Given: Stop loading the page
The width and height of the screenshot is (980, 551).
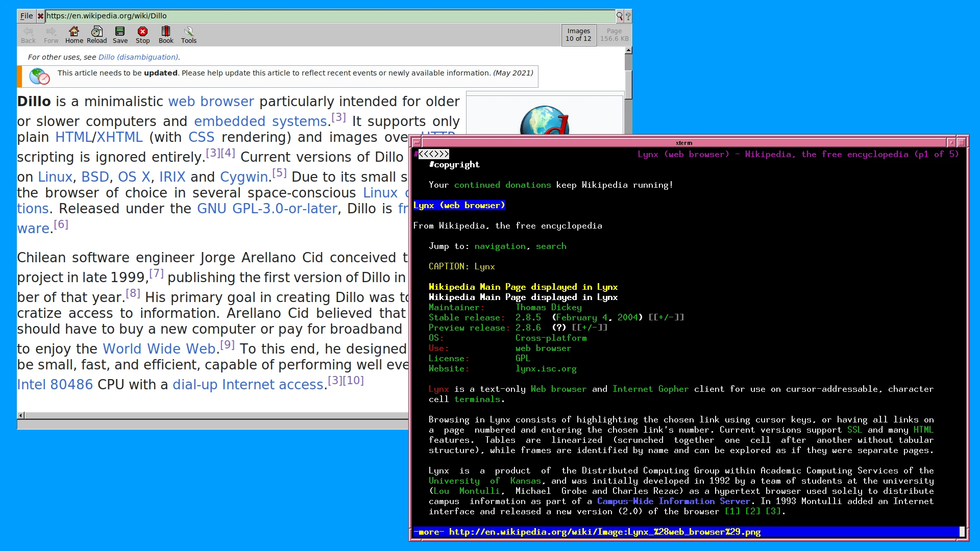Looking at the screenshot, I should coord(143,35).
